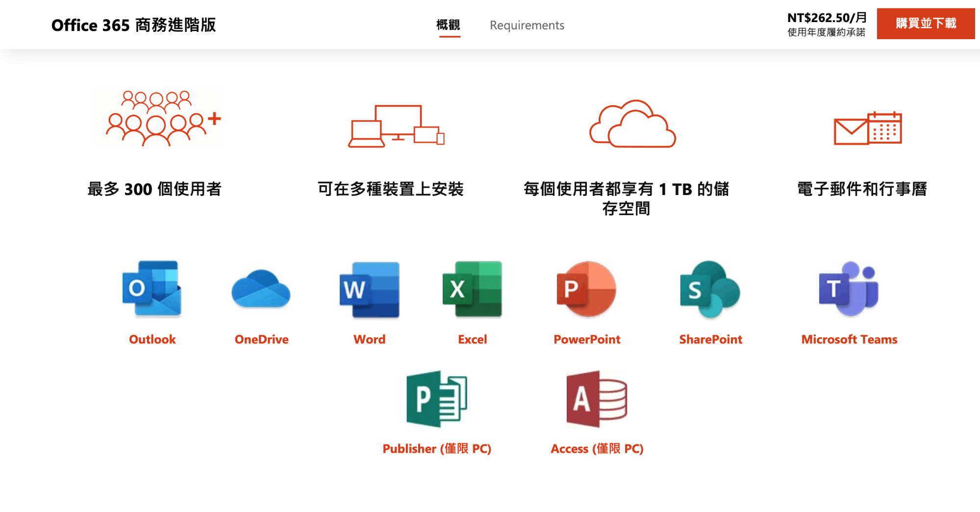Screen dimensions: 980x512
Task: Open the Publisher (僅限 PC) link
Action: click(437, 449)
